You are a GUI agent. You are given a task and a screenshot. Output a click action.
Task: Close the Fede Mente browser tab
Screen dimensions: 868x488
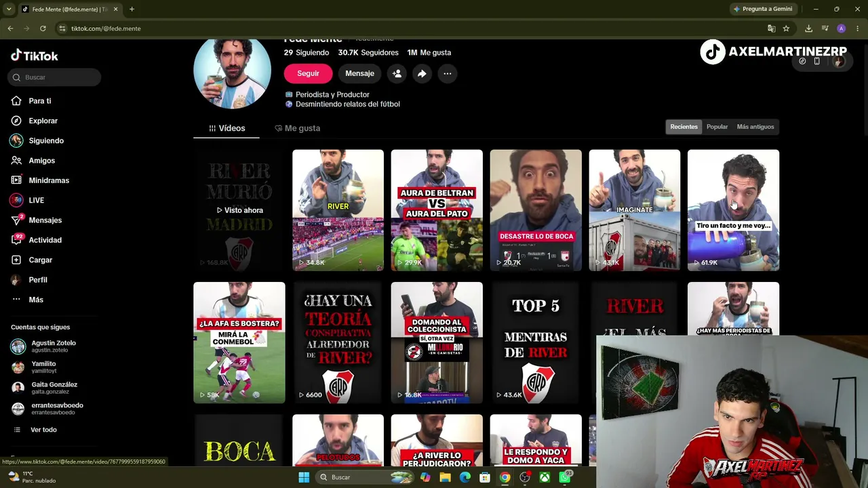115,9
